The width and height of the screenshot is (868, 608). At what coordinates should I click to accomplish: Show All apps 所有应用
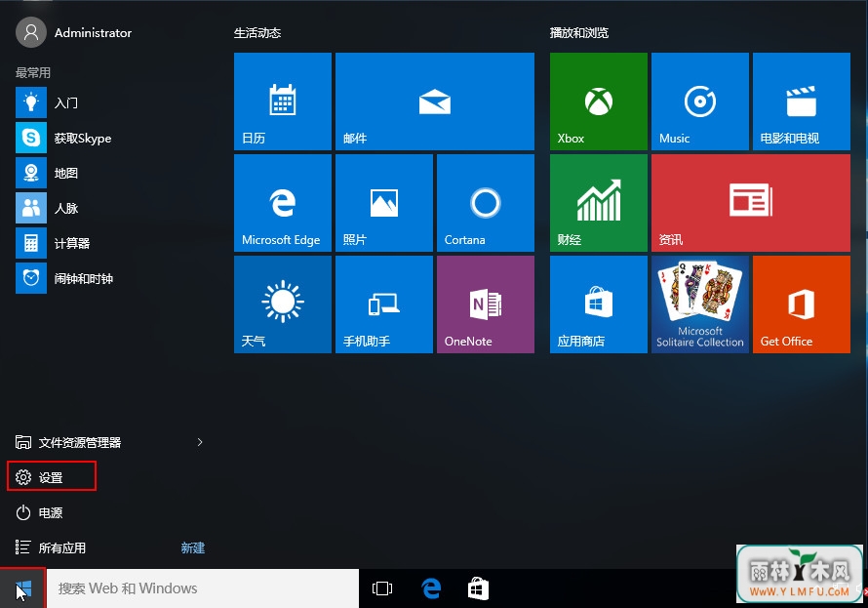[x=50, y=547]
